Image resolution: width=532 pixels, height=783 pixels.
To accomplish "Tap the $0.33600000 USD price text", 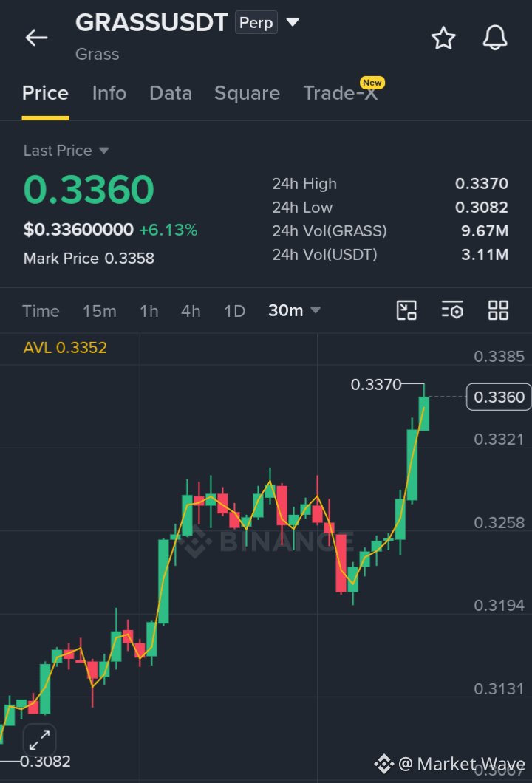I will 78,230.
